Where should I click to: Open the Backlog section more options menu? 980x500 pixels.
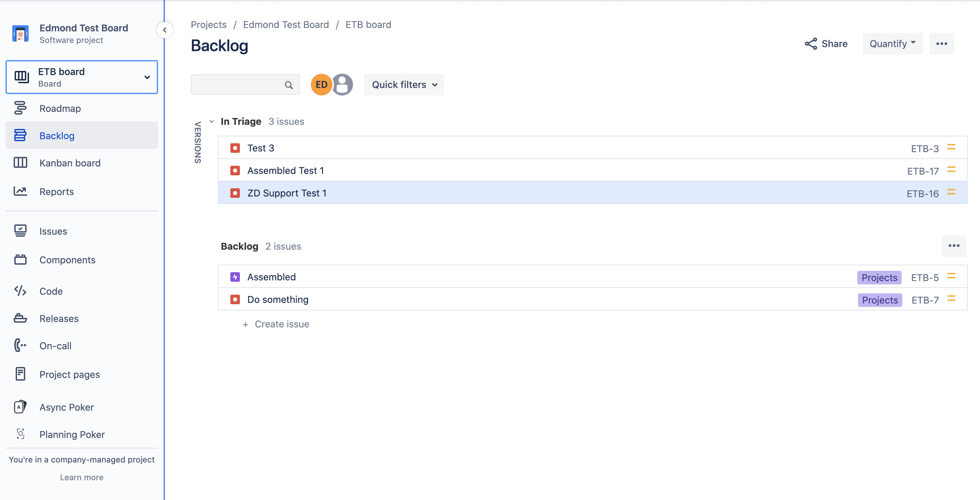pyautogui.click(x=954, y=246)
